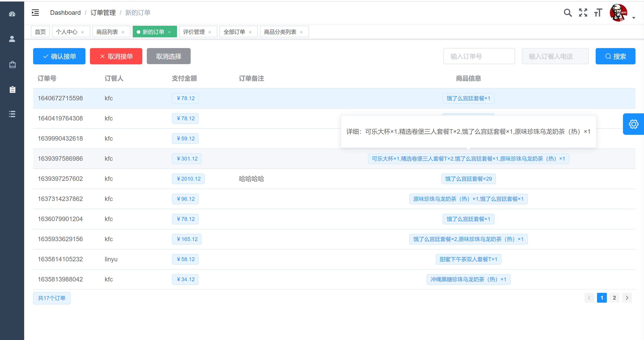Image resolution: width=644 pixels, height=340 pixels.
Task: Click the shopping bag sidebar icon
Action: click(12, 65)
